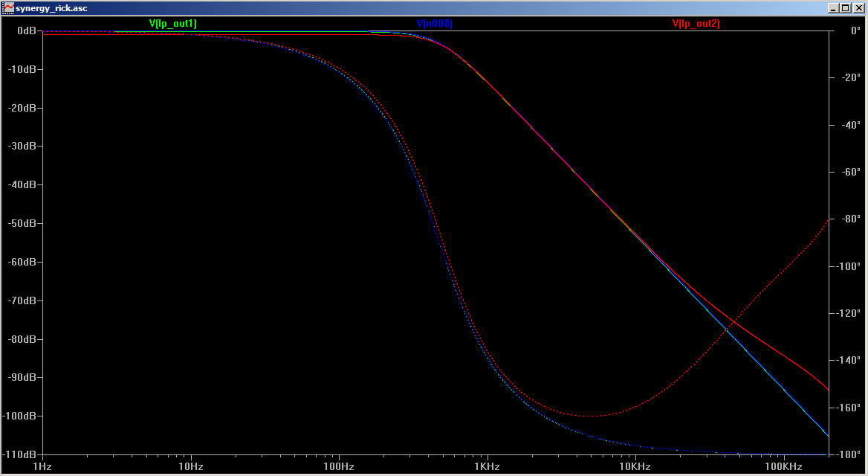Click the 100KHz frequency axis label
Viewport: 868px width, 476px height.
(783, 466)
